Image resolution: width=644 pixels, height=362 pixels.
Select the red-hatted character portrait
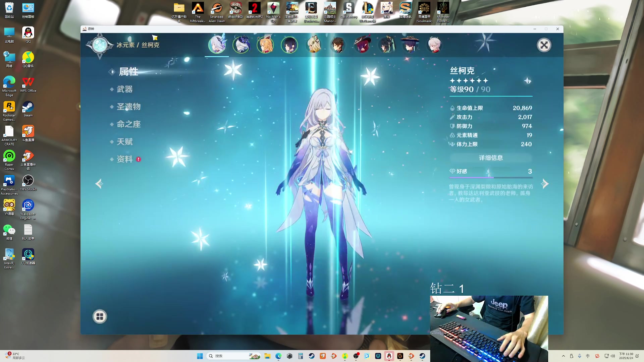point(363,45)
